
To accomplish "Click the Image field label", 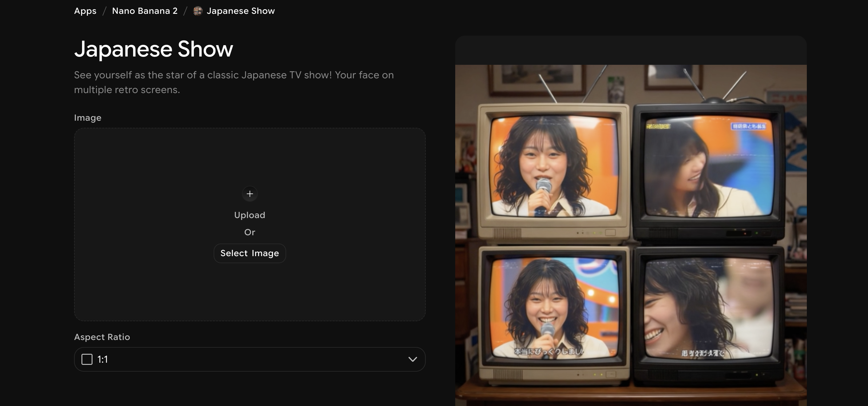I will [88, 118].
